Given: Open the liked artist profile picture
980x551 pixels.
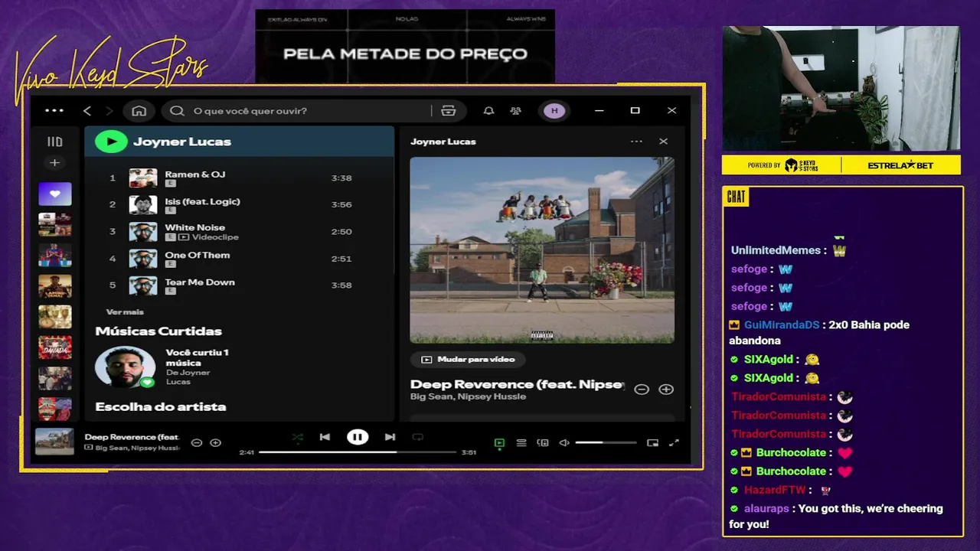Looking at the screenshot, I should [x=125, y=367].
